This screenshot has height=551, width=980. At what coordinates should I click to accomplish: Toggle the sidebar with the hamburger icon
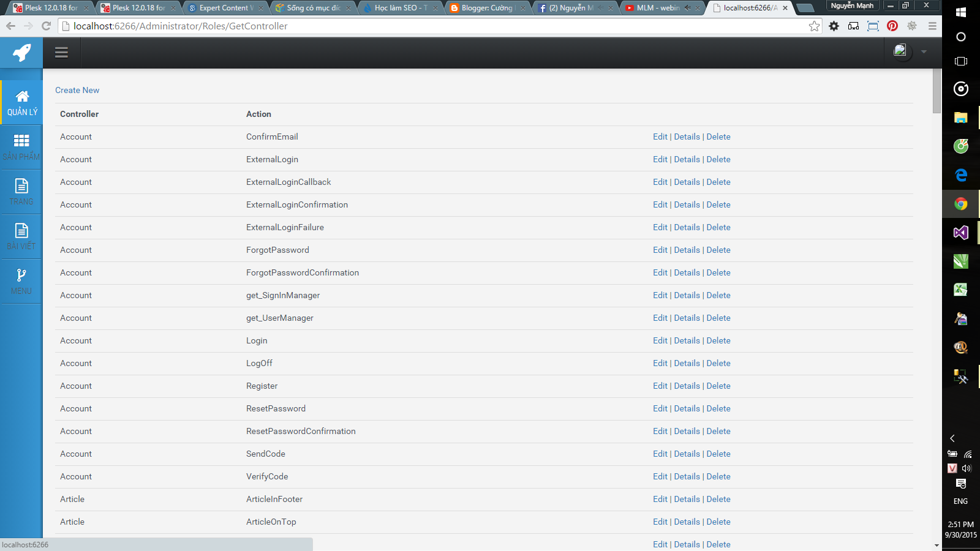coord(61,52)
